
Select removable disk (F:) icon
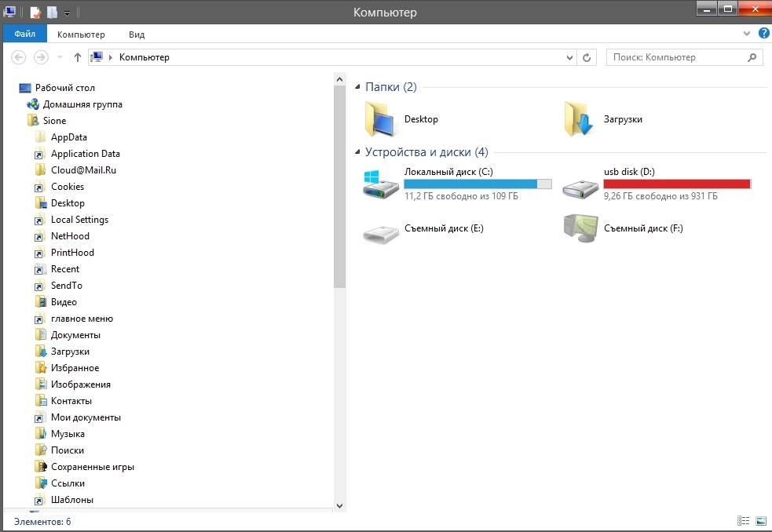tap(581, 229)
